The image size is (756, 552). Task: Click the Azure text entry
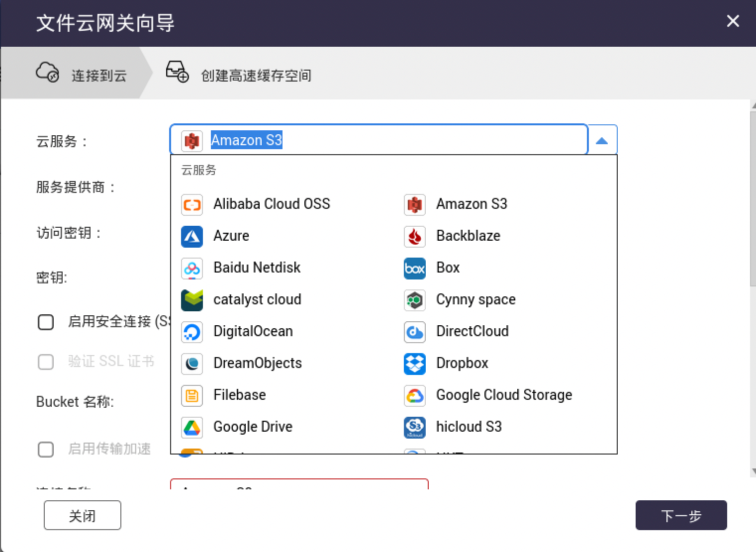click(231, 236)
